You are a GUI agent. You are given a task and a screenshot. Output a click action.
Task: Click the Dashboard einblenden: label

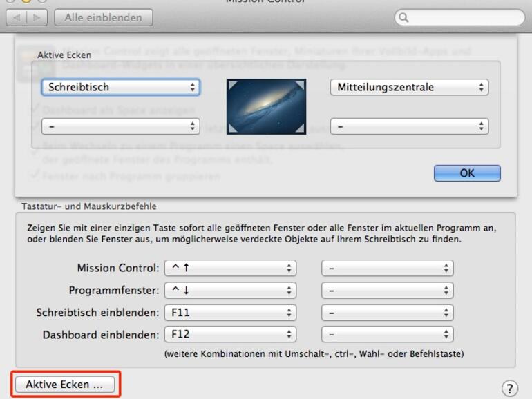coord(101,335)
